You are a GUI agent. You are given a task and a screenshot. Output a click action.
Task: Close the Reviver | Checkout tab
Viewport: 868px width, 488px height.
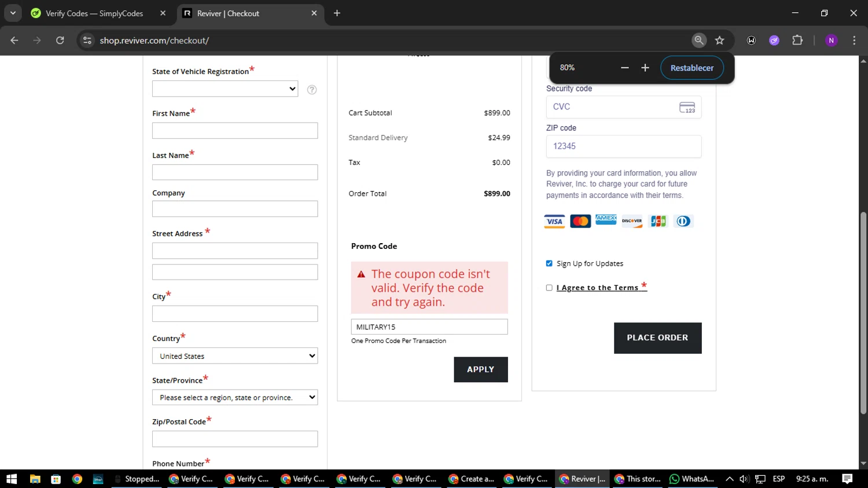pyautogui.click(x=314, y=13)
